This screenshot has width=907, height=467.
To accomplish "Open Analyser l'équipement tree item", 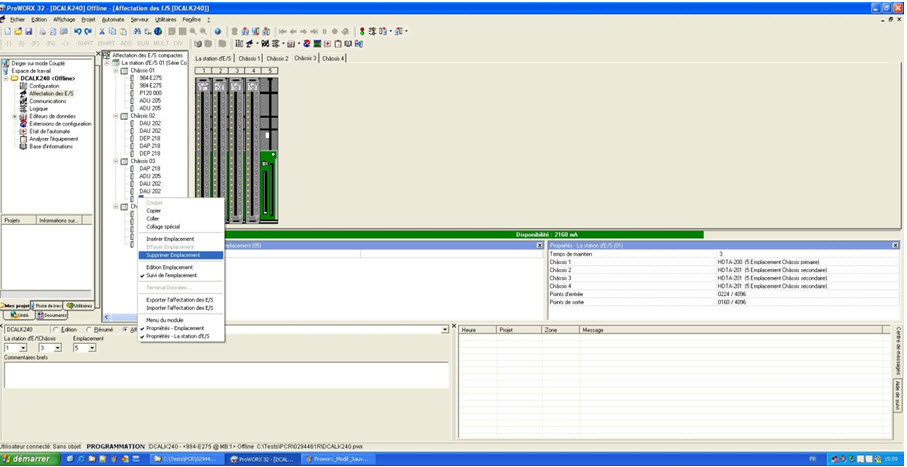I will click(54, 138).
